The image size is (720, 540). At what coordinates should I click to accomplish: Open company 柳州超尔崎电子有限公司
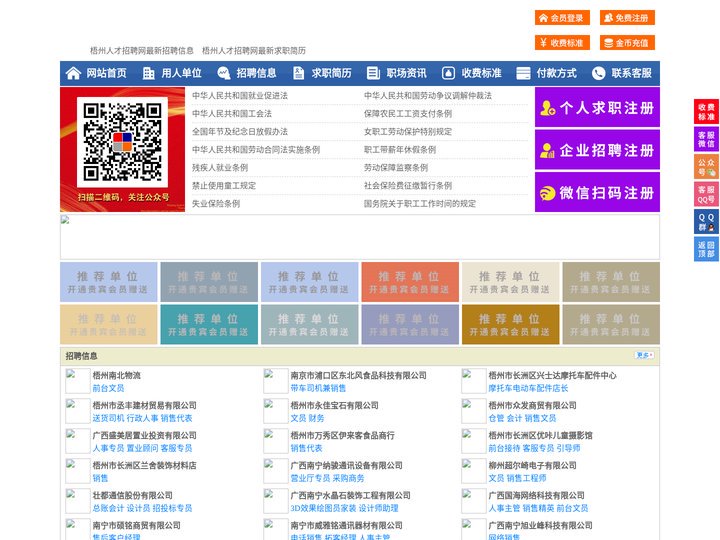click(532, 465)
